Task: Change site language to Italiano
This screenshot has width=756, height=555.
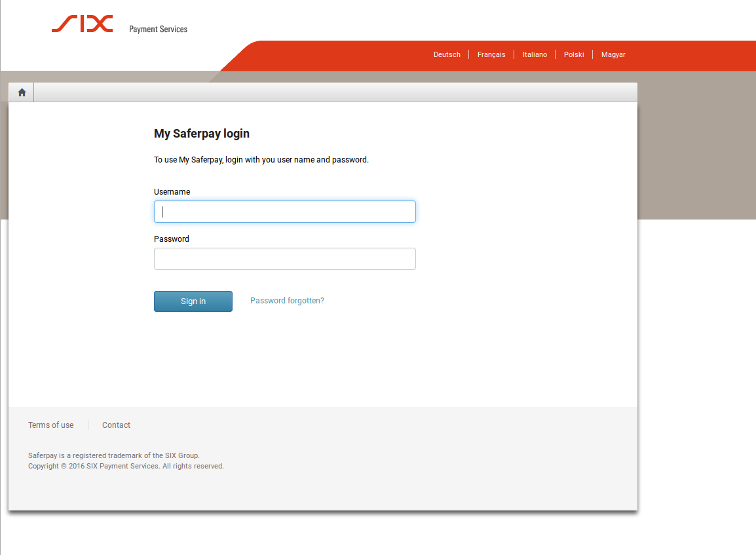Action: click(535, 55)
